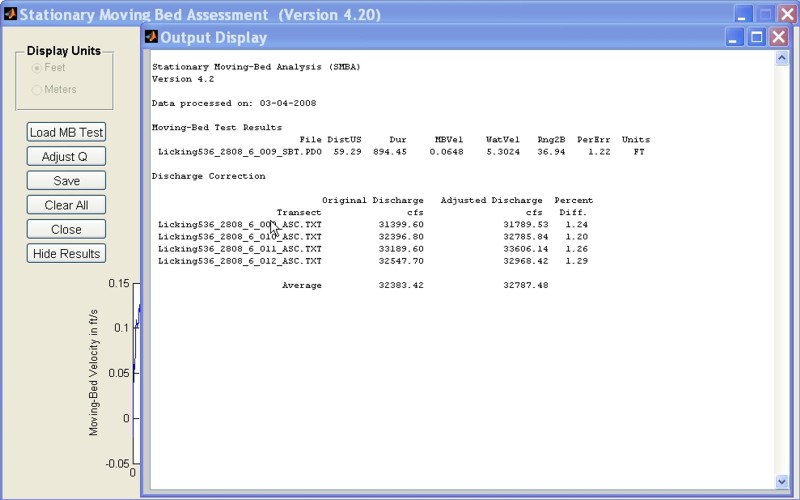Click the Moving-Bed Test Results heading
800x500 pixels.
click(217, 128)
